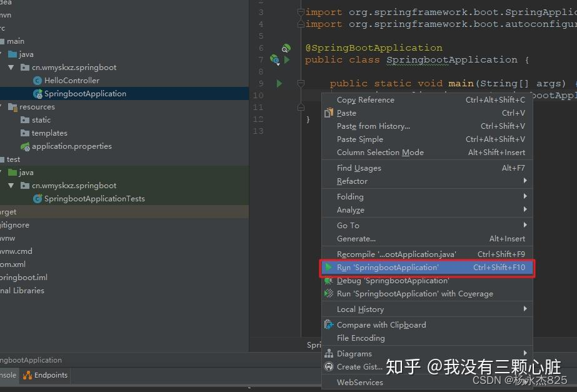Click the bug icon on Debug 'SpringbootApplication'
The image size is (577, 392).
click(x=329, y=280)
